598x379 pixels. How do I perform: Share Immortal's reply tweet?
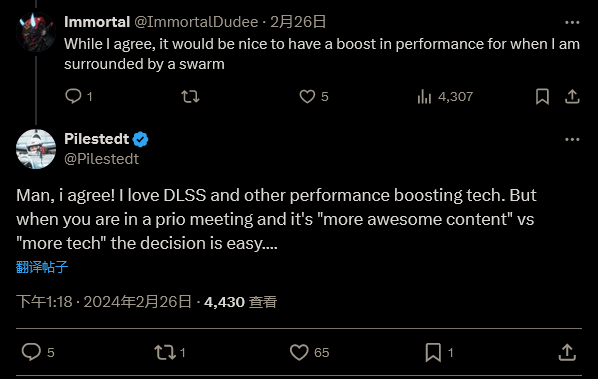point(572,96)
